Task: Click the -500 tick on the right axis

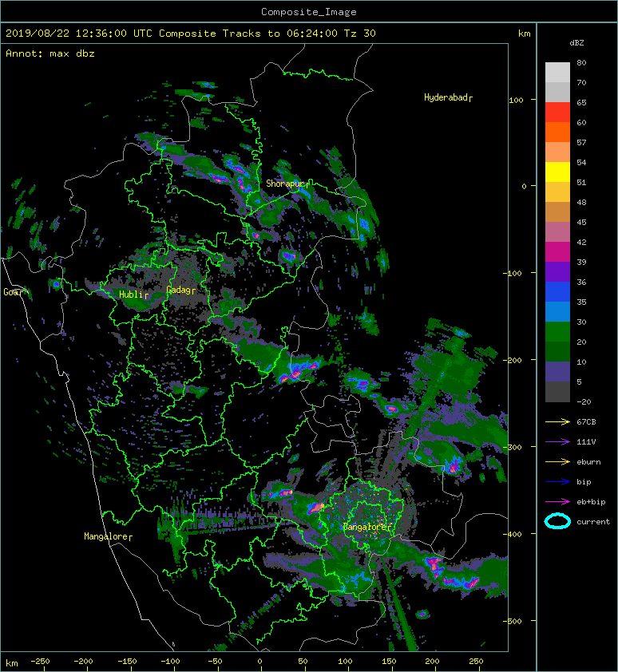Action: click(x=512, y=621)
